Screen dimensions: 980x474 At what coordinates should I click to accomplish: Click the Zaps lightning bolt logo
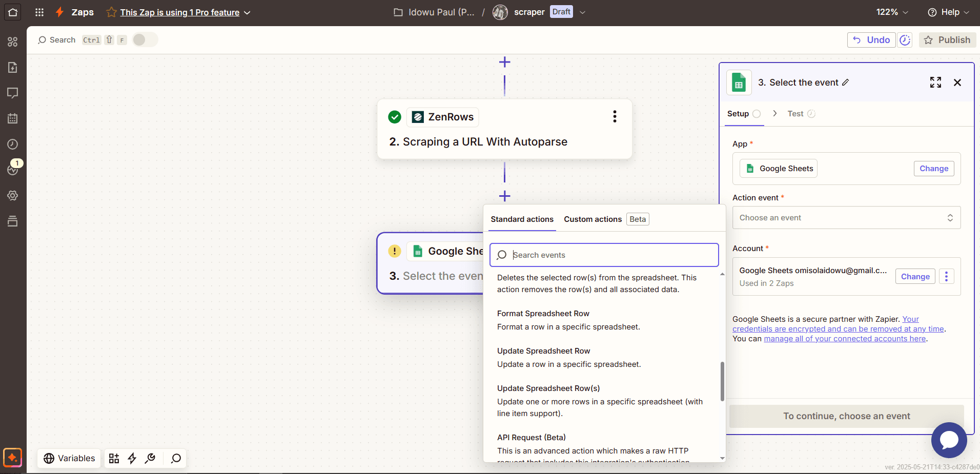click(x=60, y=12)
